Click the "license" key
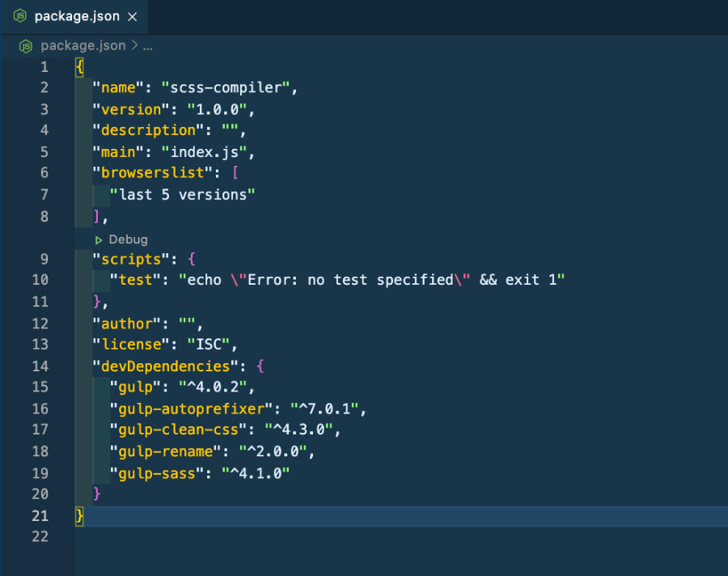This screenshot has height=576, width=728. click(131, 344)
